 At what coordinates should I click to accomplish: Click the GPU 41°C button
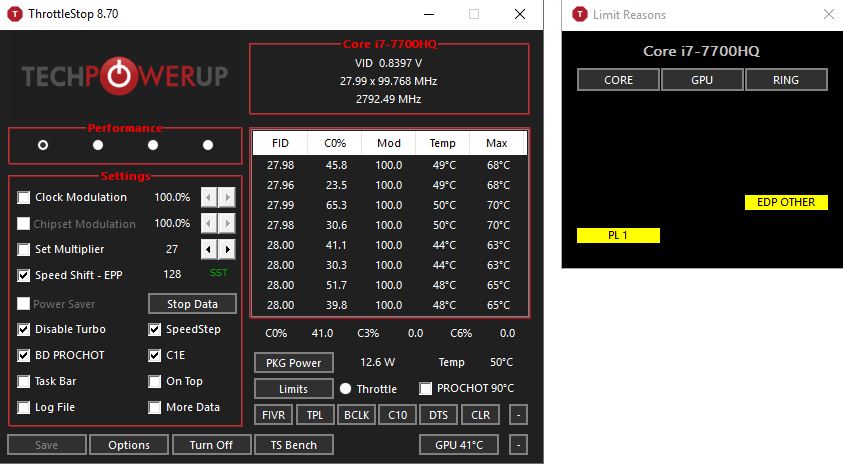pos(459,445)
